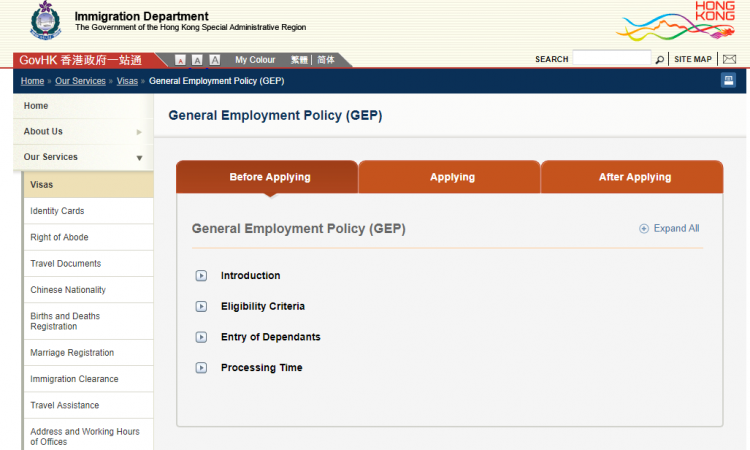The width and height of the screenshot is (750, 450).
Task: Open Identity Cards in sidebar
Action: point(57,211)
